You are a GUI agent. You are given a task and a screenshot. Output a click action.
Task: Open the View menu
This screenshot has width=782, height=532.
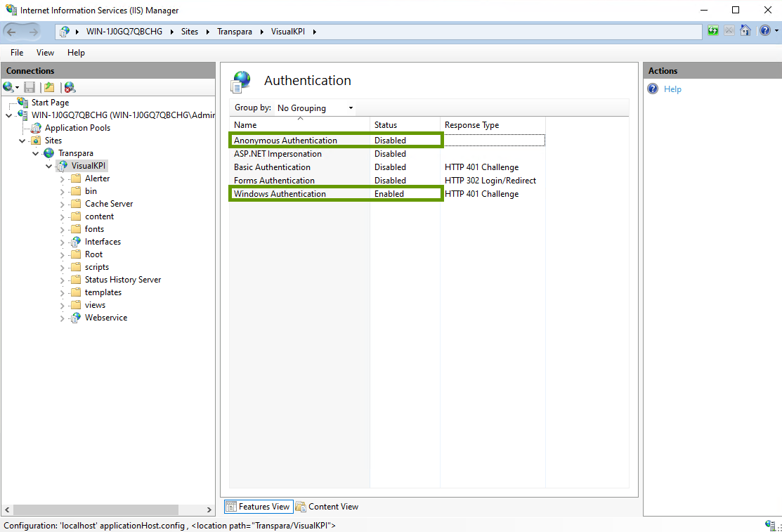[x=45, y=53]
